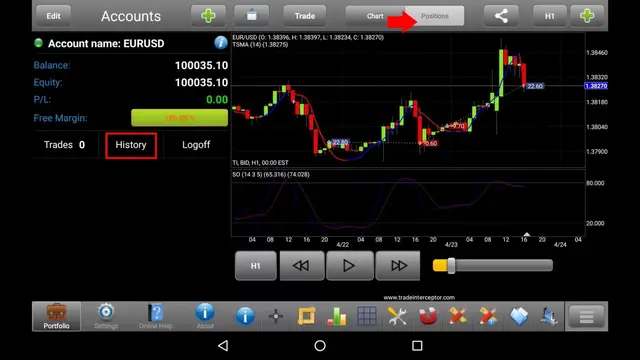The image size is (640, 360).
Task: Open the hamburger menu button
Action: [587, 316]
